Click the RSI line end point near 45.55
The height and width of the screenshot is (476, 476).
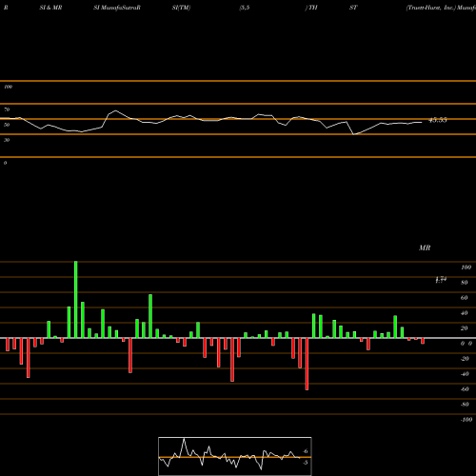[x=422, y=122]
